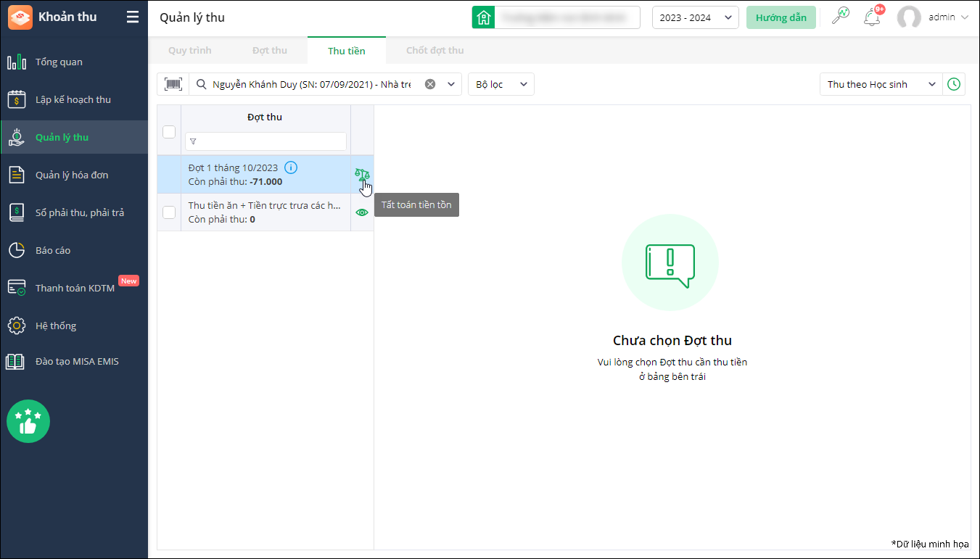Screen dimensions: 980x559
Task: Click the Sổ phải thu book icon
Action: tap(17, 212)
